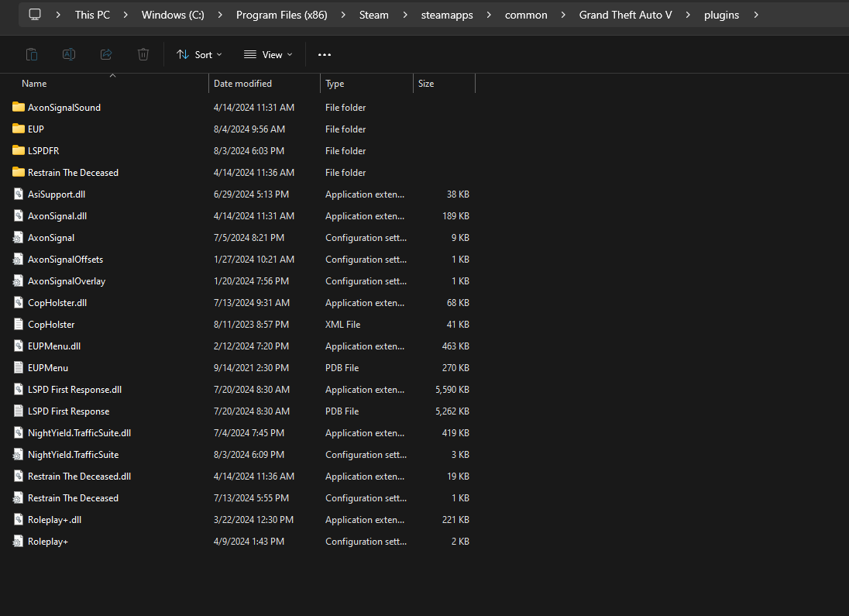Open the View dropdown menu
849x616 pixels.
(268, 54)
